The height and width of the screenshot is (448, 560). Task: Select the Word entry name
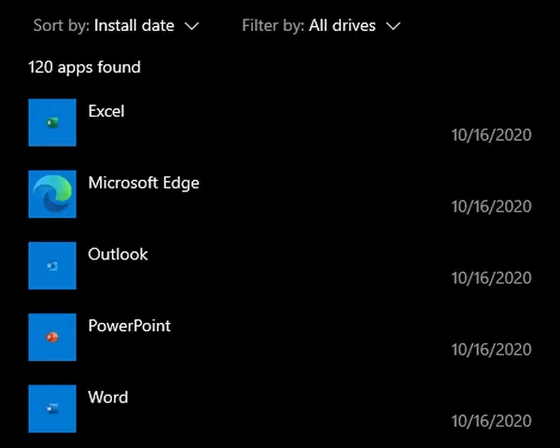(108, 397)
